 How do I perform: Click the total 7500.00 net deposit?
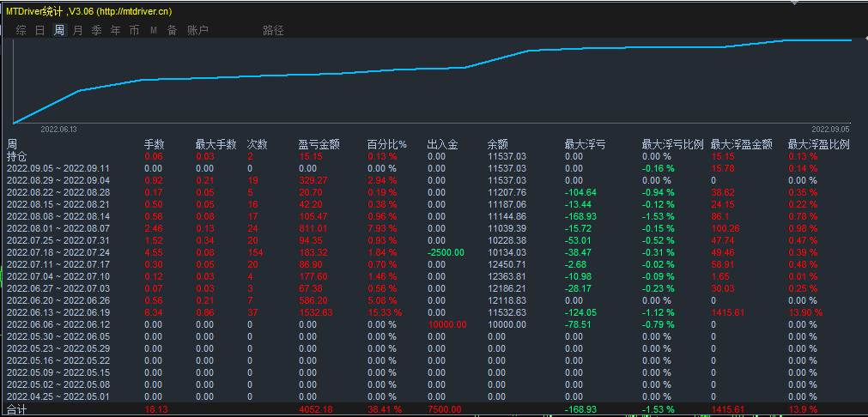coord(444,410)
